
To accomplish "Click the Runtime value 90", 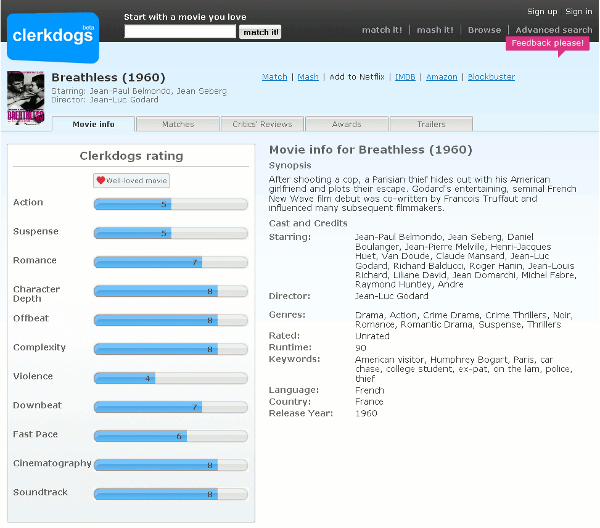I will point(360,348).
